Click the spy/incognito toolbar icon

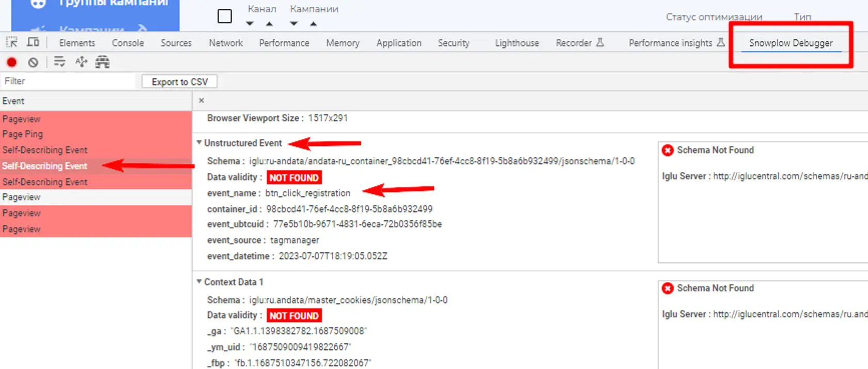102,62
